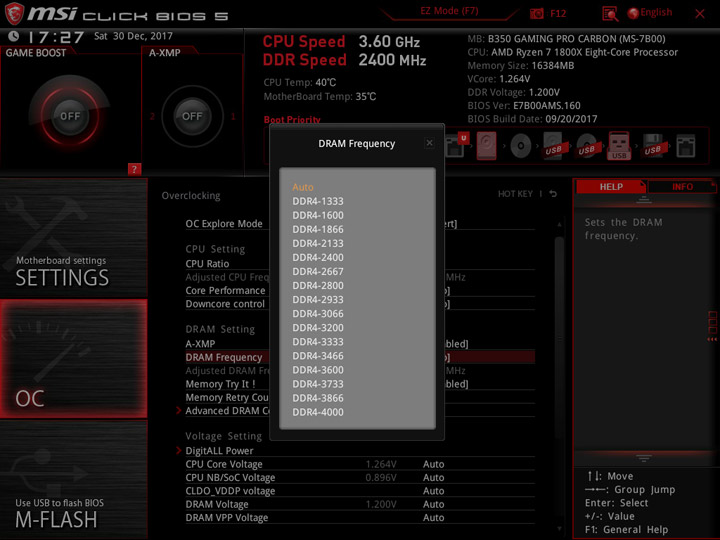This screenshot has width=720, height=540.
Task: Toggle the GAME BOOST knob
Action: click(70, 116)
